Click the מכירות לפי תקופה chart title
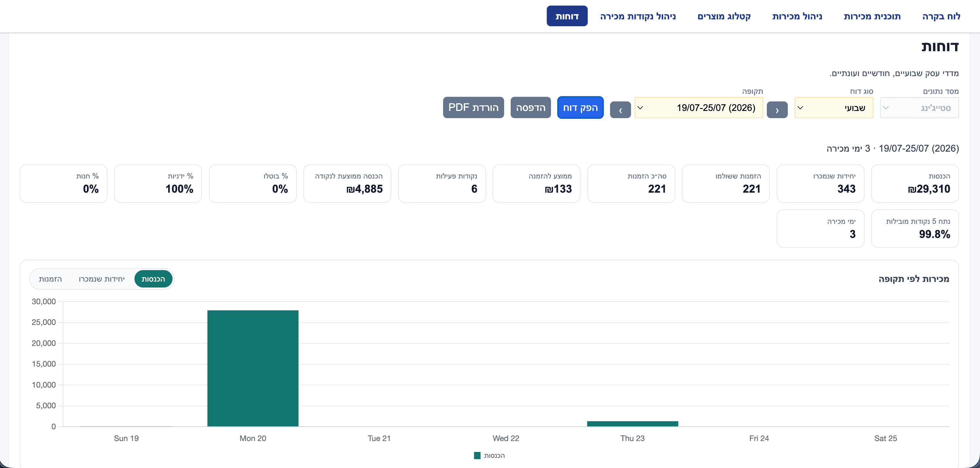Viewport: 980px width, 468px height. pyautogui.click(x=913, y=279)
